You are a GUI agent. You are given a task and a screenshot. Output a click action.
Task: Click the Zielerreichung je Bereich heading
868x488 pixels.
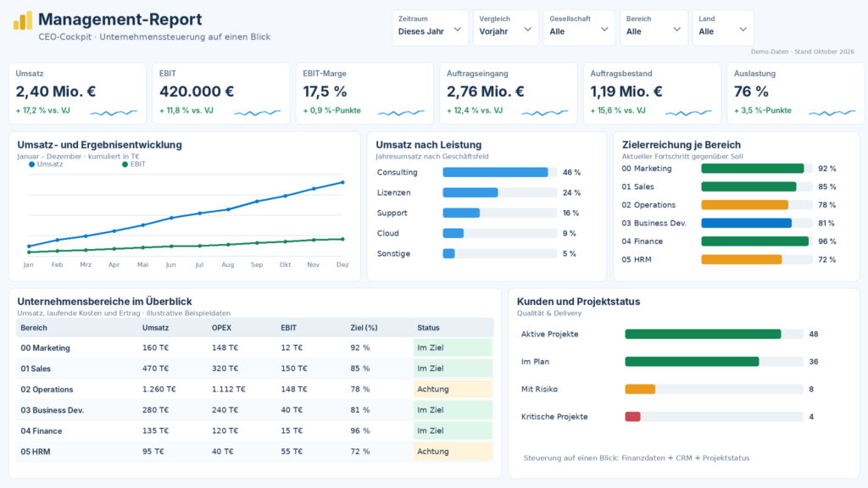(682, 145)
